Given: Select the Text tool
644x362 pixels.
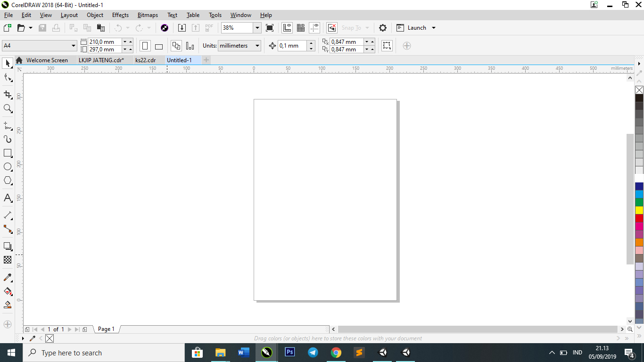Looking at the screenshot, I should coord(8,198).
